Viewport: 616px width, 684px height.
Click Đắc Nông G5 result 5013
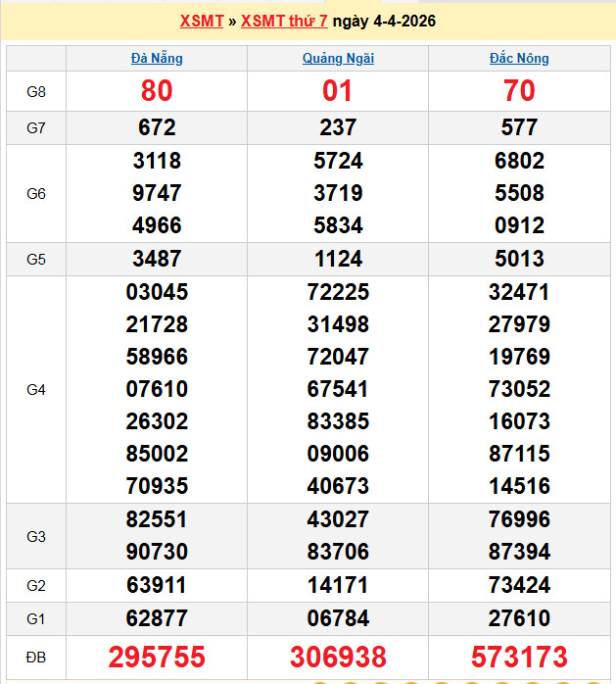tap(519, 260)
